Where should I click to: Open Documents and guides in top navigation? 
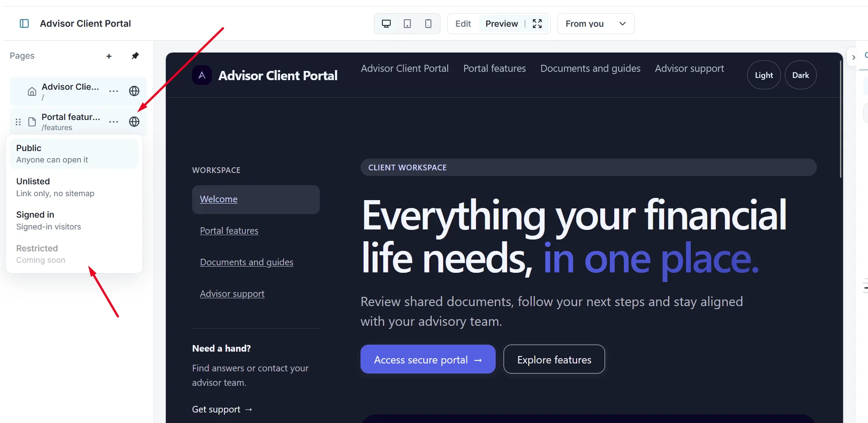590,68
